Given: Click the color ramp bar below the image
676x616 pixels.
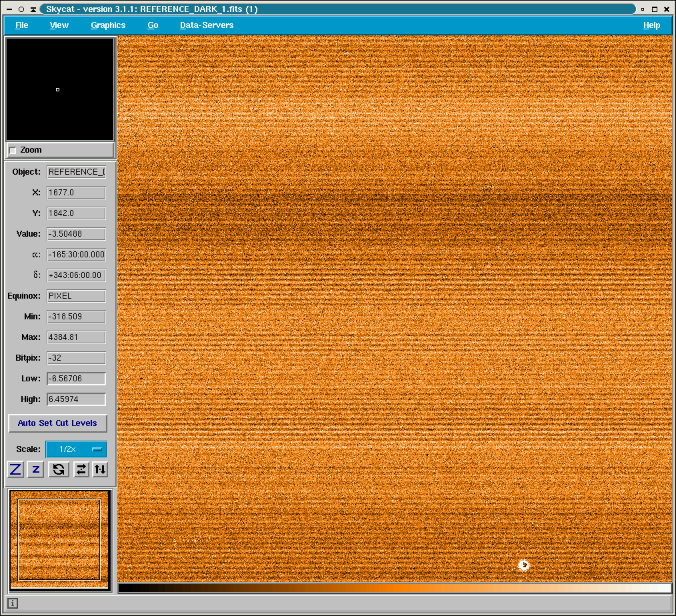Looking at the screenshot, I should click(x=395, y=588).
